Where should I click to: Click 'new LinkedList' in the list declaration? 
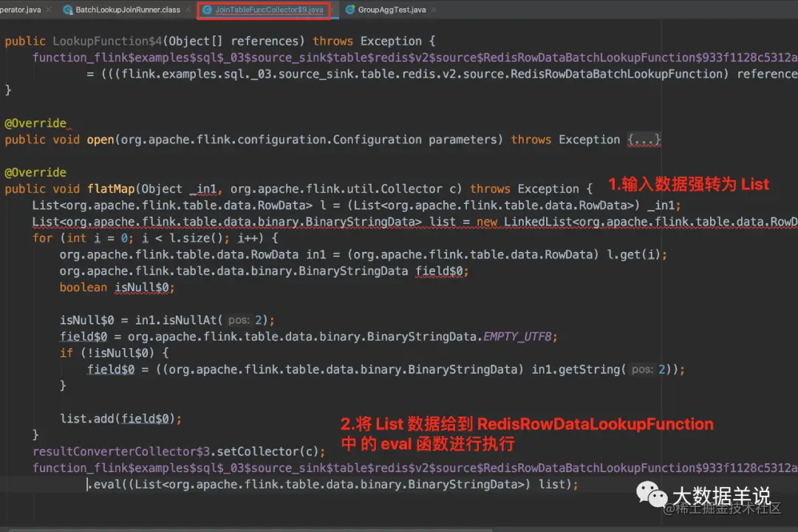coord(524,222)
